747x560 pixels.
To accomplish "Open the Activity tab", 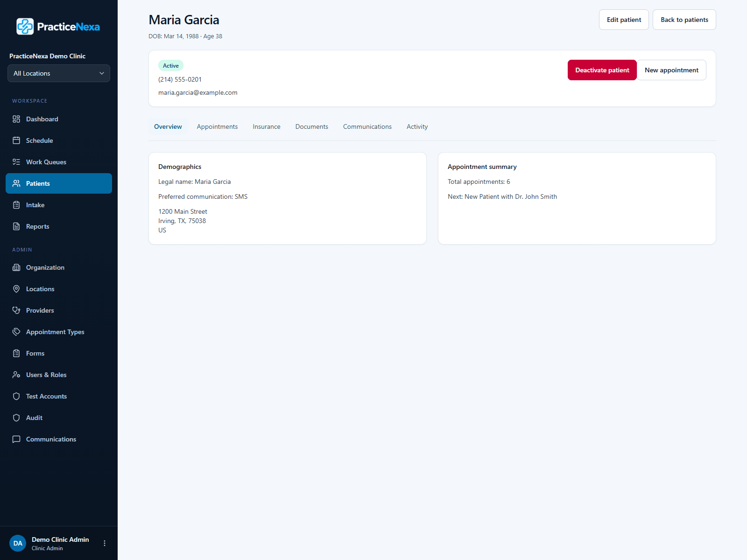I will tap(417, 126).
